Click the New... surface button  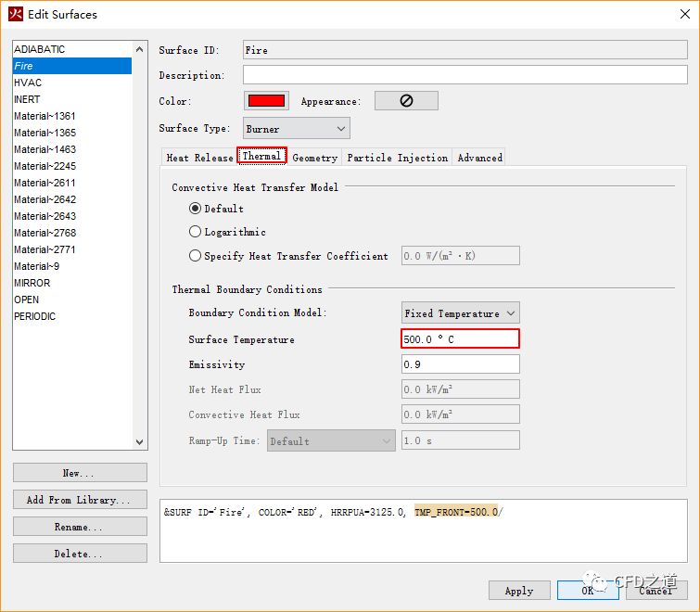(x=80, y=473)
